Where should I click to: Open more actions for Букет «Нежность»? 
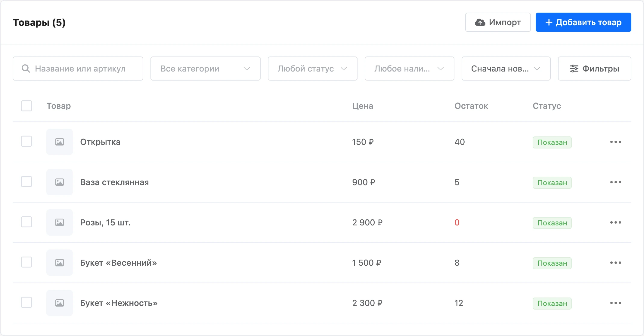(615, 303)
